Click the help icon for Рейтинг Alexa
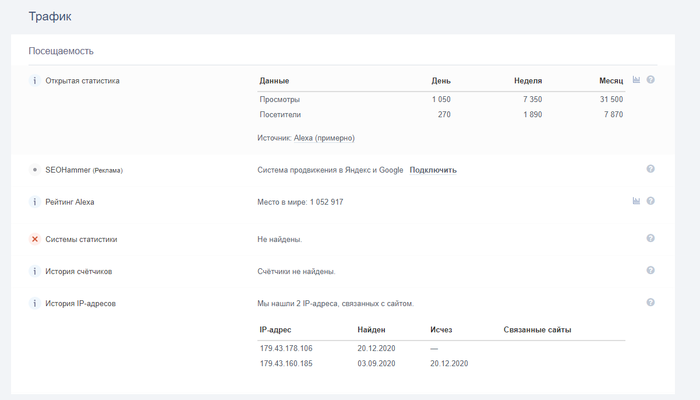The width and height of the screenshot is (700, 400). tap(650, 201)
